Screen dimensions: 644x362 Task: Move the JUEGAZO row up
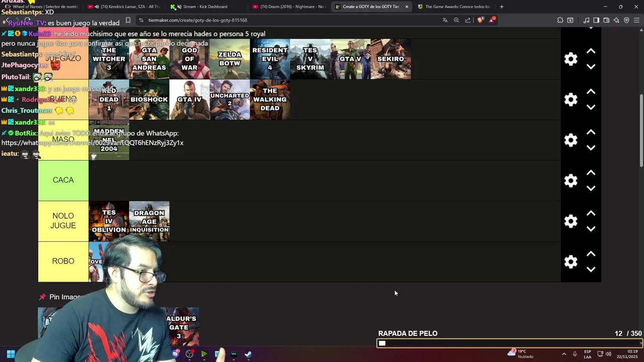tap(591, 51)
